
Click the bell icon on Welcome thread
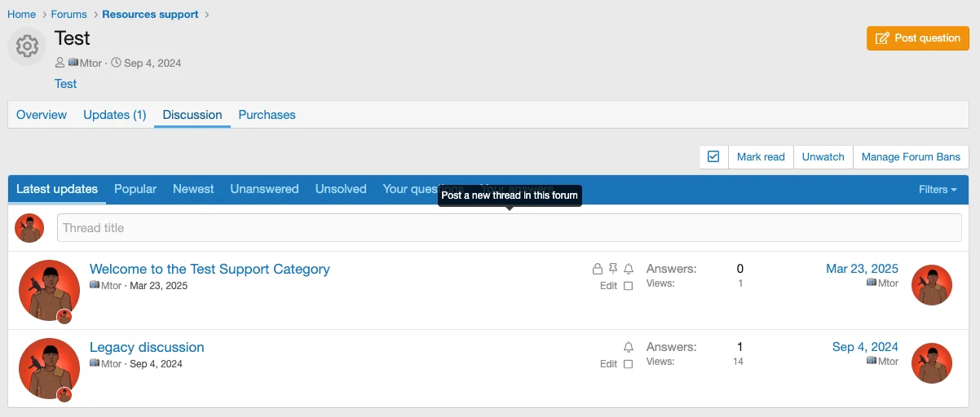[x=629, y=269]
